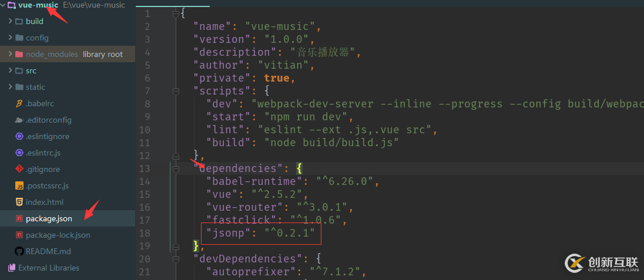Click the GitHub icon of README.md
644x280 pixels.
pyautogui.click(x=19, y=251)
